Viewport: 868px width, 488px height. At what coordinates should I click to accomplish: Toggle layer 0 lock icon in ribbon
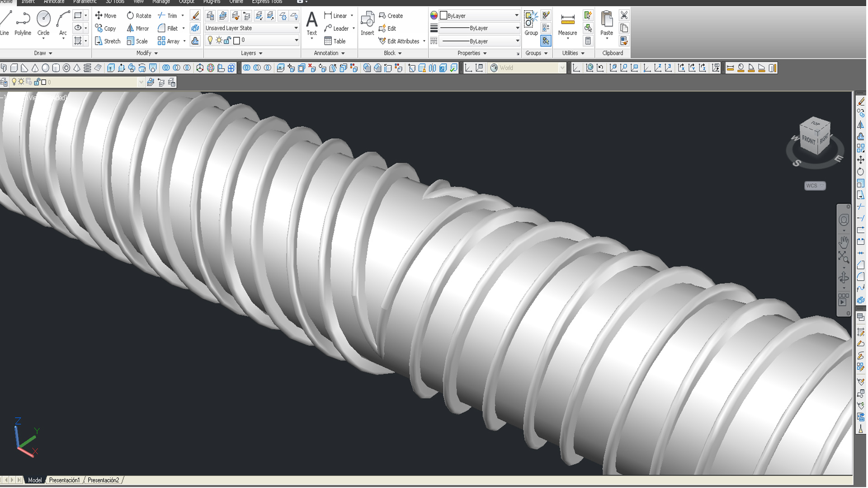[227, 40]
